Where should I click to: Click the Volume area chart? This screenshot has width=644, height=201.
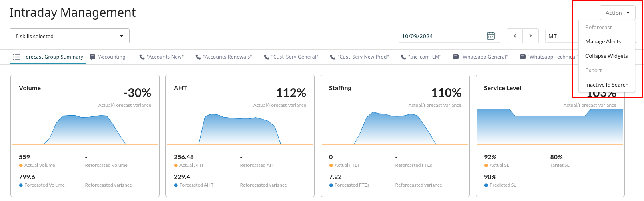tap(85, 130)
